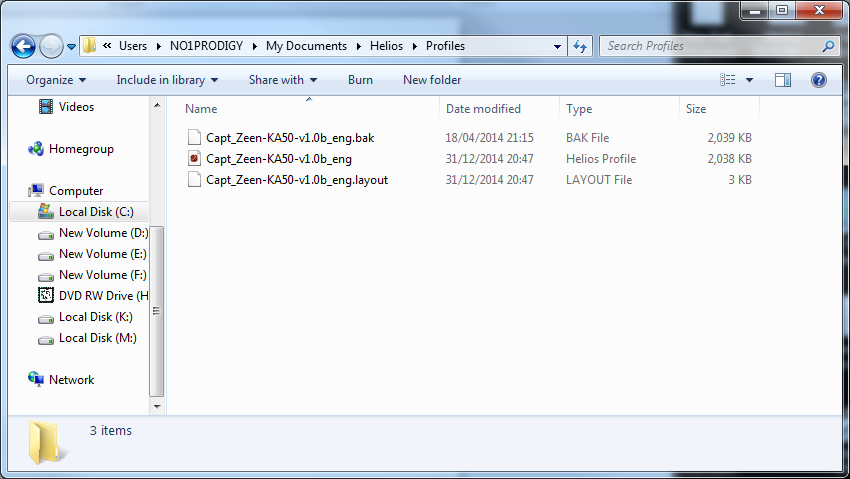Open DVD RW Drive in sidebar
Viewport: 850px width, 479px height.
tap(103, 296)
